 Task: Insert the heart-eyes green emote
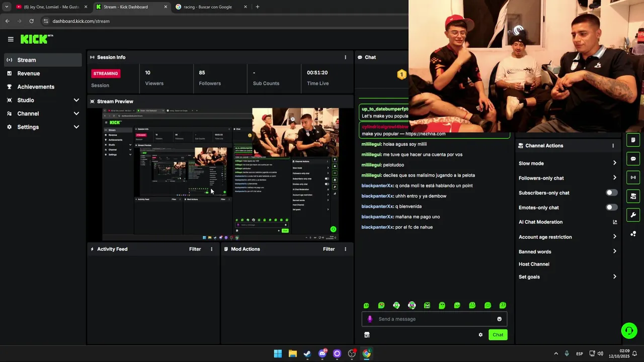[381, 305]
